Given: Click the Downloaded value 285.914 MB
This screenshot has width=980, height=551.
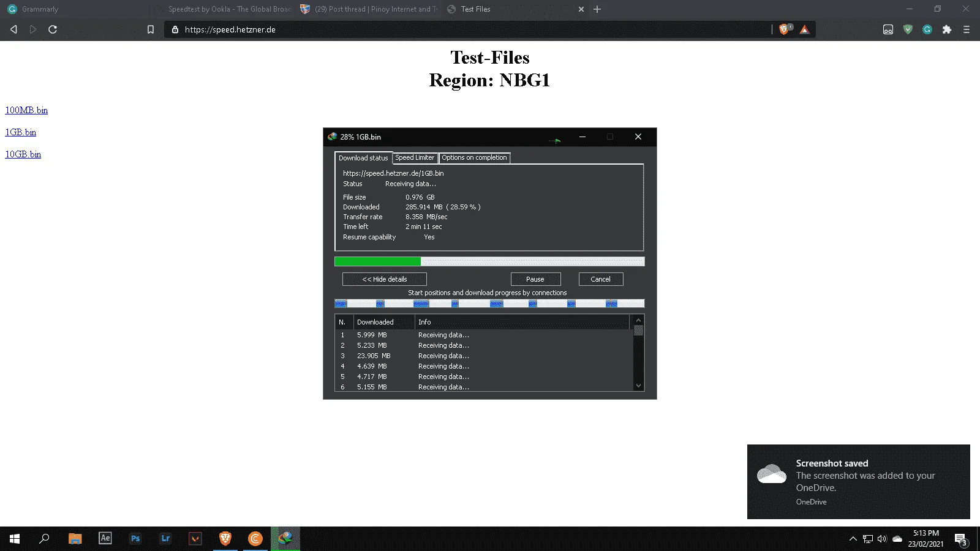Looking at the screenshot, I should coord(424,207).
